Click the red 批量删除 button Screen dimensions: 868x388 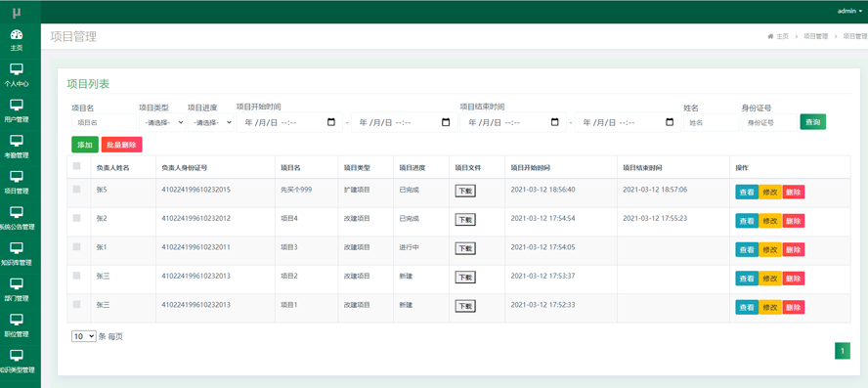(x=122, y=145)
